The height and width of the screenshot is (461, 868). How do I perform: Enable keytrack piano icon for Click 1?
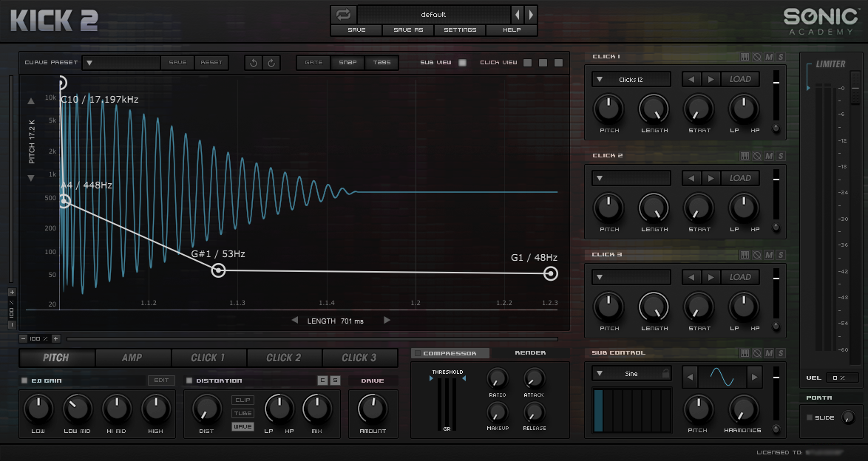pos(745,57)
